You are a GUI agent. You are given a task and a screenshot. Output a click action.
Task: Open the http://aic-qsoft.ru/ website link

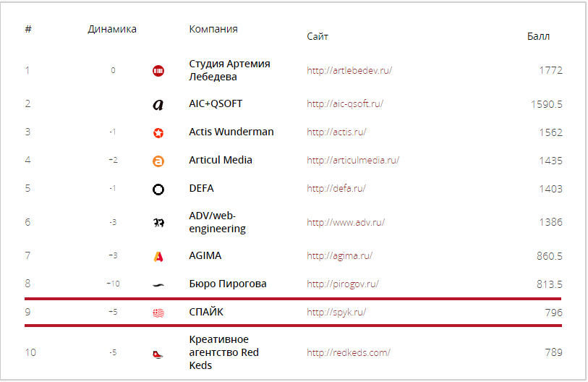pyautogui.click(x=345, y=104)
